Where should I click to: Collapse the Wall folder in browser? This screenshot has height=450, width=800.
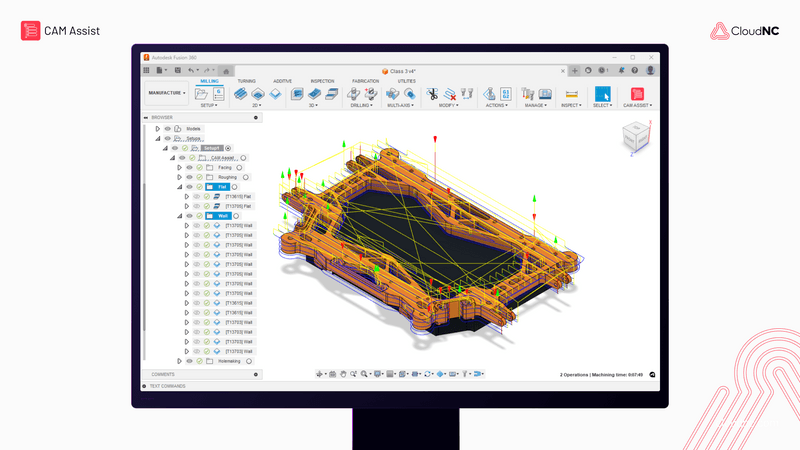coord(180,216)
